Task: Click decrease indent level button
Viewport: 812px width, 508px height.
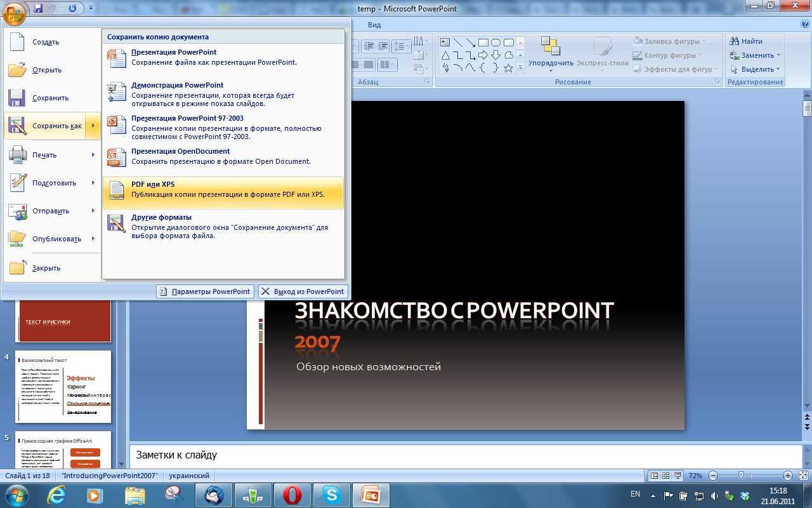Action: tap(369, 46)
